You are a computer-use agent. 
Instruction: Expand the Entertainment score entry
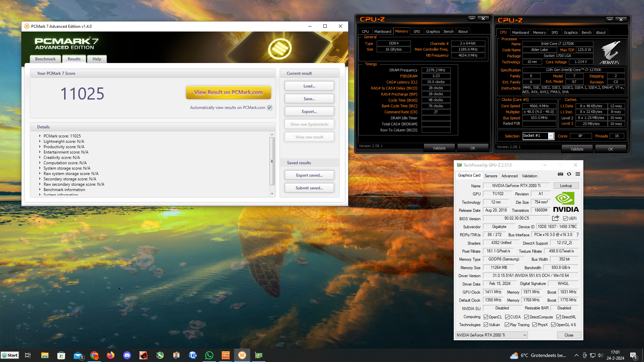[40, 152]
